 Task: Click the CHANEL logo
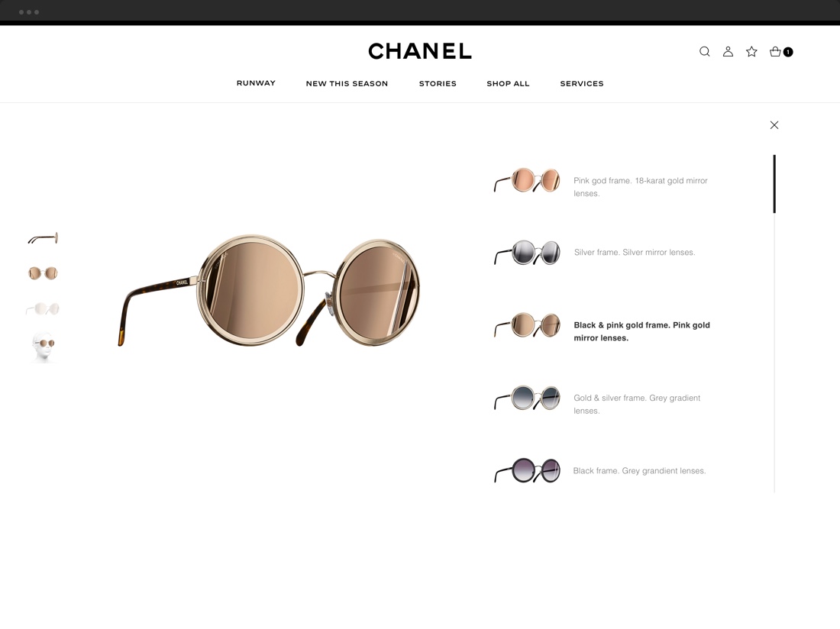point(420,51)
